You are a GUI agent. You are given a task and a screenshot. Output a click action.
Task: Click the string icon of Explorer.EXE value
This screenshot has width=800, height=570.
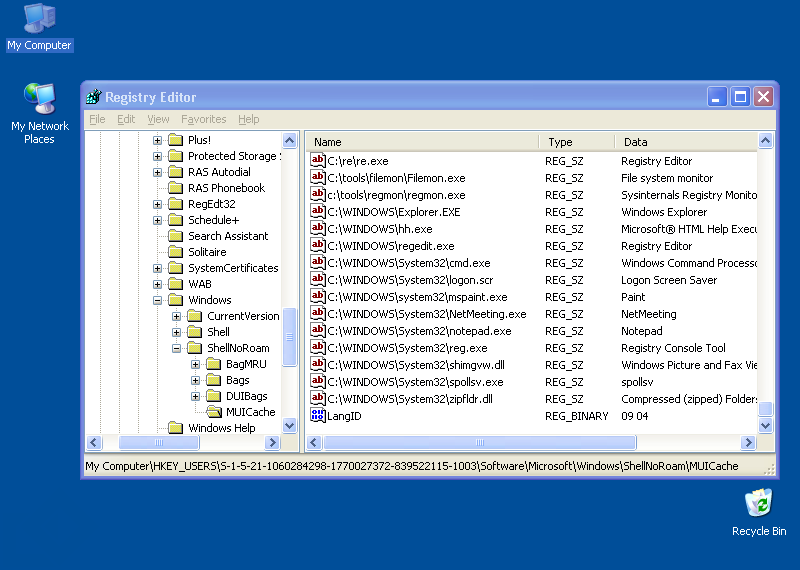[317, 211]
